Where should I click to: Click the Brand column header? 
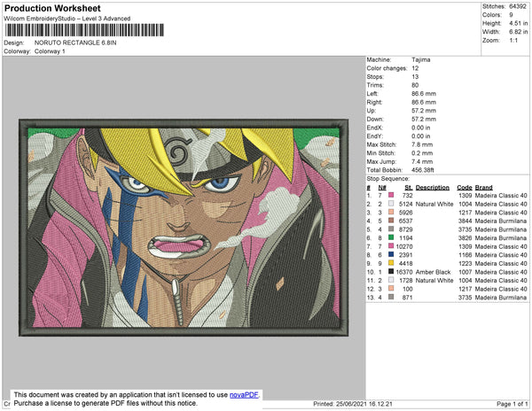tap(484, 188)
